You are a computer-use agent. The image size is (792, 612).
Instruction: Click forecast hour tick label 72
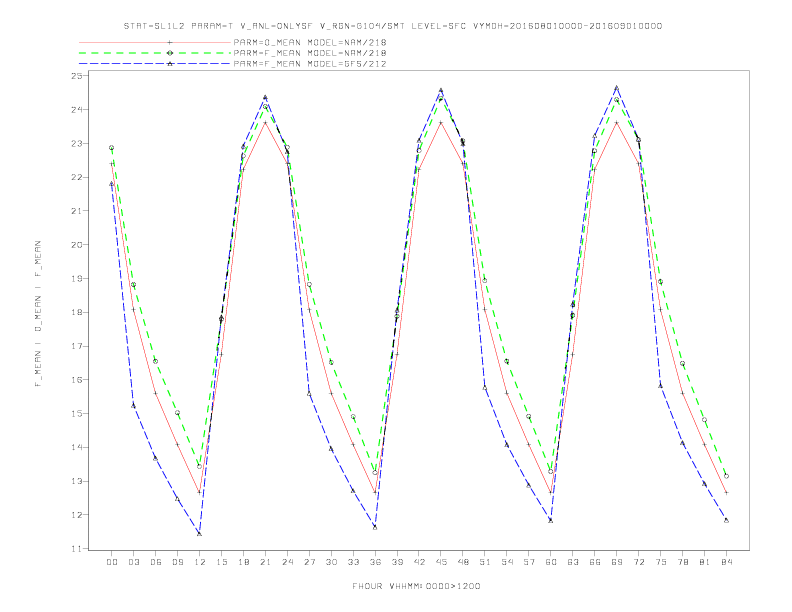(x=638, y=562)
